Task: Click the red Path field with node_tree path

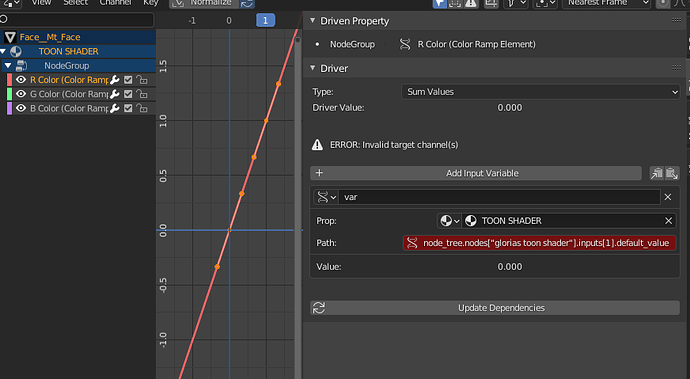Action: click(540, 243)
